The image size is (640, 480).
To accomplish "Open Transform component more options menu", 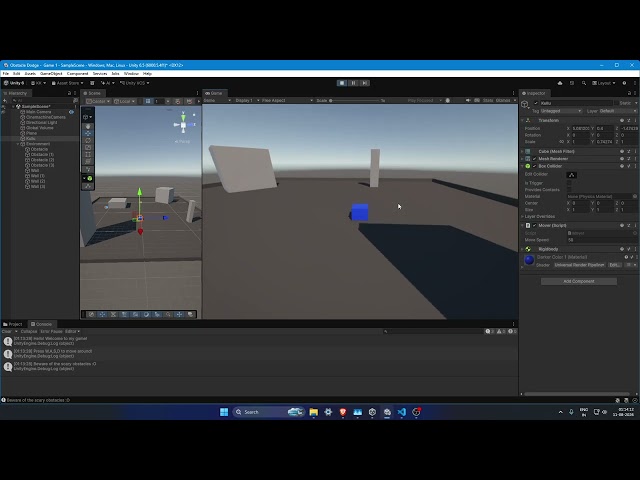I will (635, 120).
